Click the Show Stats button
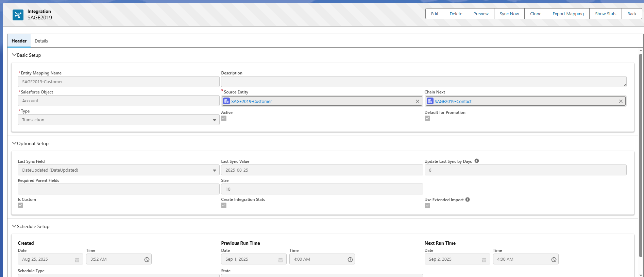 tap(606, 14)
